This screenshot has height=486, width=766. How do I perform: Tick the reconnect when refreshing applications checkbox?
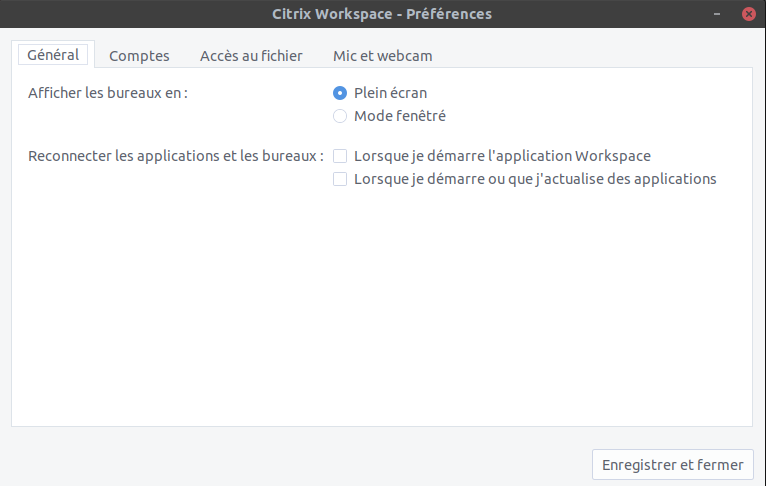340,180
